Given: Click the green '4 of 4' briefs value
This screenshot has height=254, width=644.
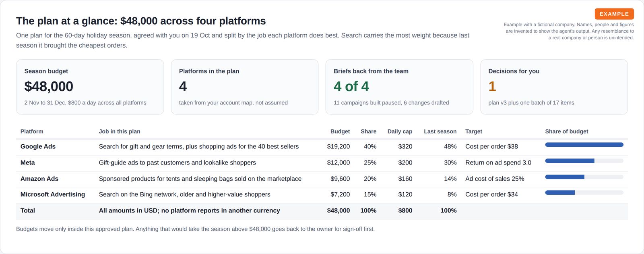Looking at the screenshot, I should pos(351,86).
